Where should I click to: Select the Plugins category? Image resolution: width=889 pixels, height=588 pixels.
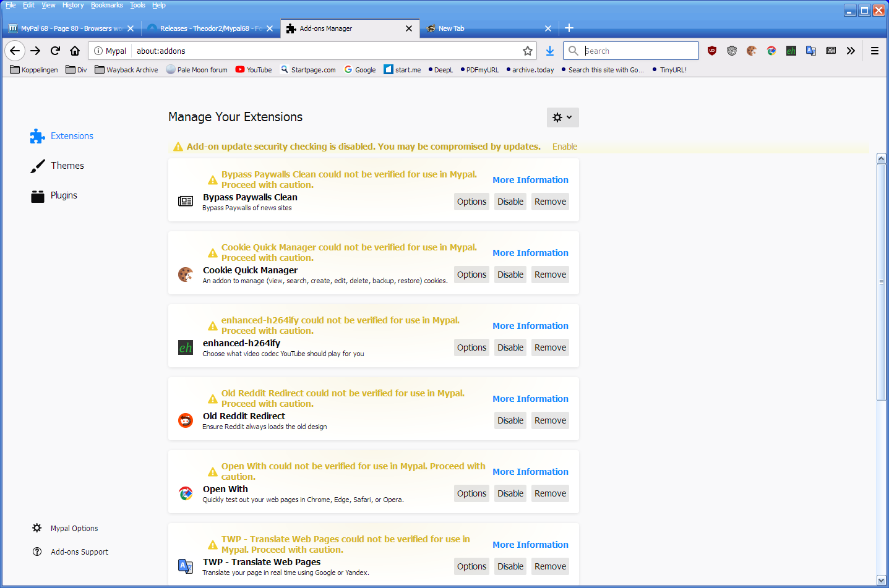tap(54, 195)
